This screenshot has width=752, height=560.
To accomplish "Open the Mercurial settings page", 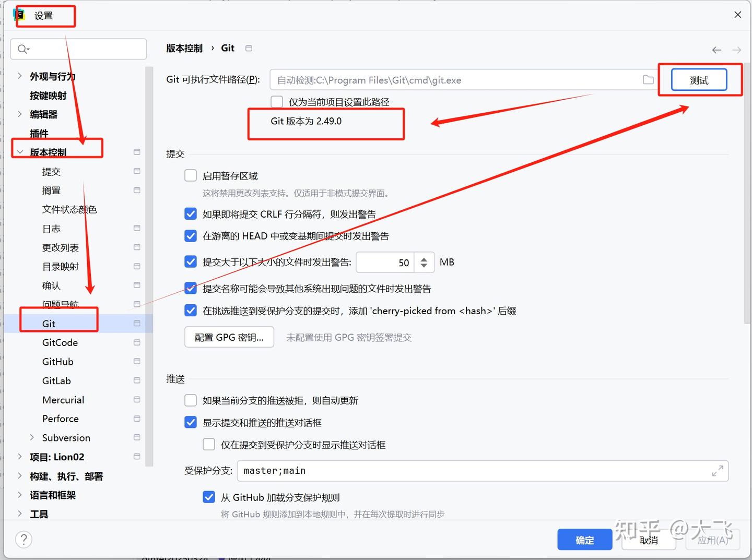I will (x=63, y=399).
